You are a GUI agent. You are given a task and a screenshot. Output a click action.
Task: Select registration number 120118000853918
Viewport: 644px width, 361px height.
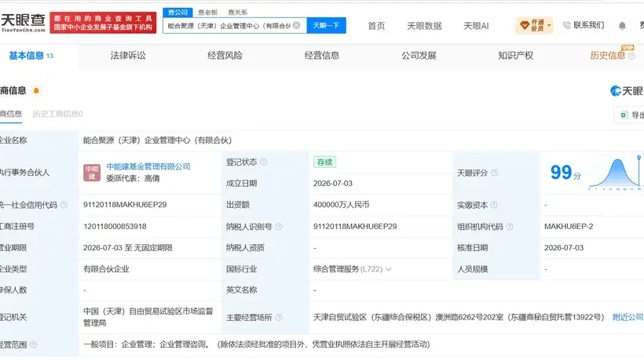coord(115,227)
